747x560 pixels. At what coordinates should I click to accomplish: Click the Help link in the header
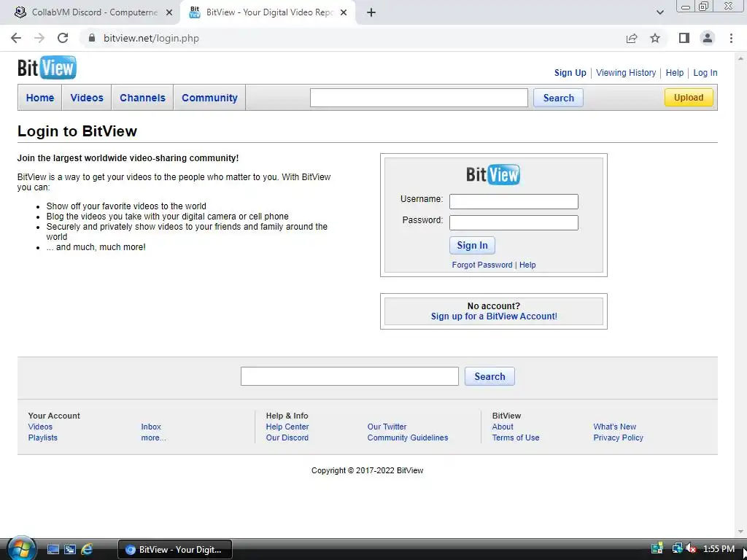[675, 73]
